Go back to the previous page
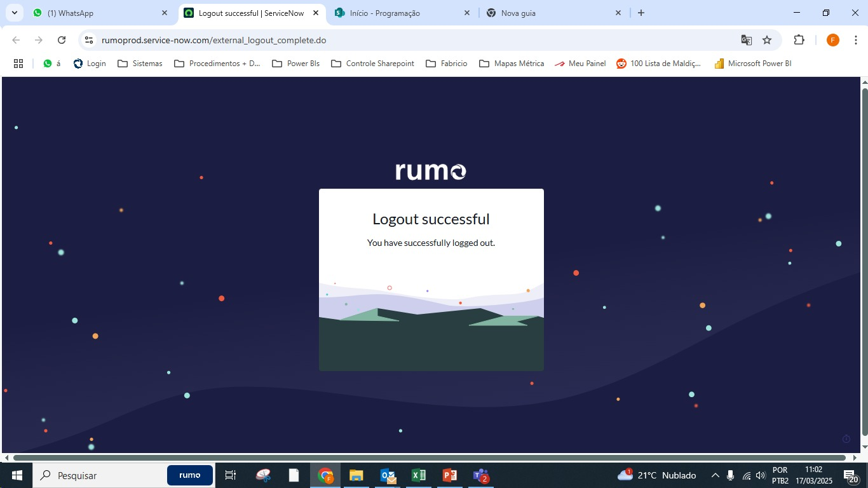This screenshot has height=488, width=868. click(x=16, y=40)
